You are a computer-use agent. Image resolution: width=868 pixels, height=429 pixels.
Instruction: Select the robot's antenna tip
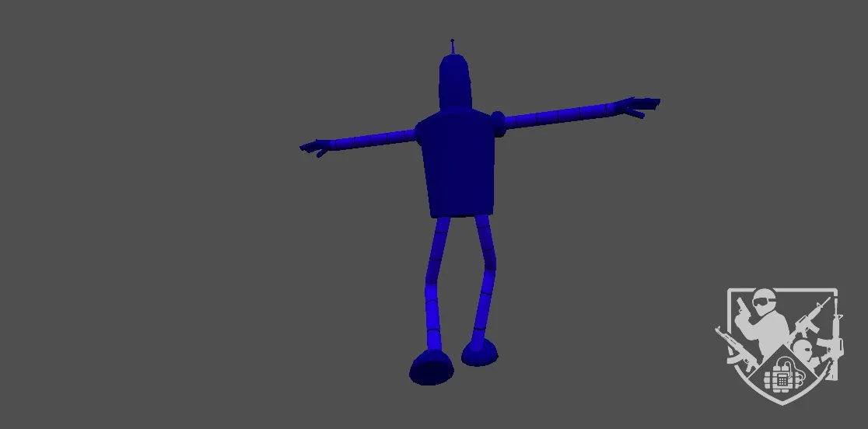[453, 40]
